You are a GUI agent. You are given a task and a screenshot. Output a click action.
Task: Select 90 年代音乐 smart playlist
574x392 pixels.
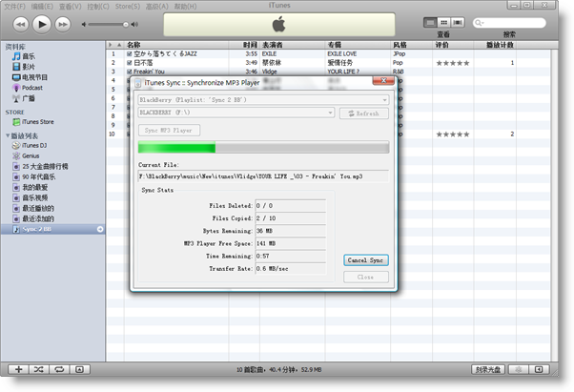[38, 176]
